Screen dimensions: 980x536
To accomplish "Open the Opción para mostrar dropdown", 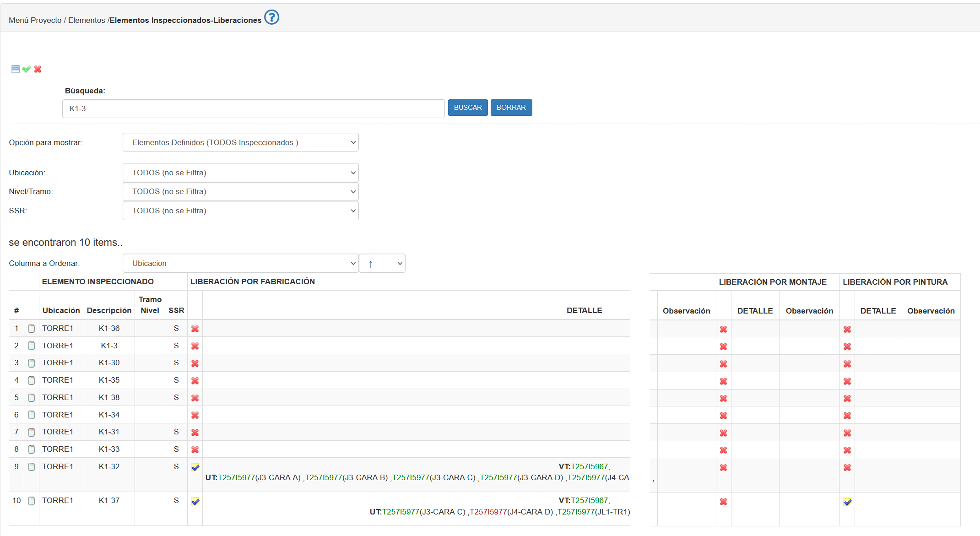I will pyautogui.click(x=240, y=142).
